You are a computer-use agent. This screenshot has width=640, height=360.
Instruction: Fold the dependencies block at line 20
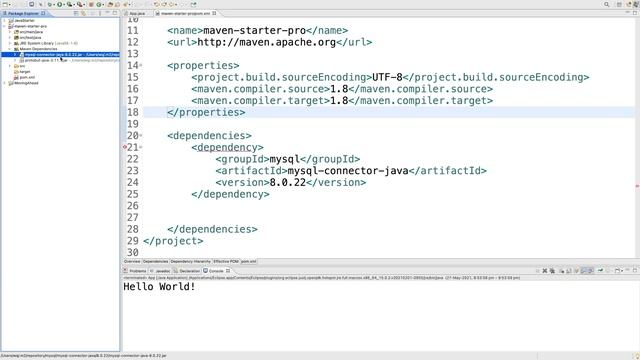point(141,136)
